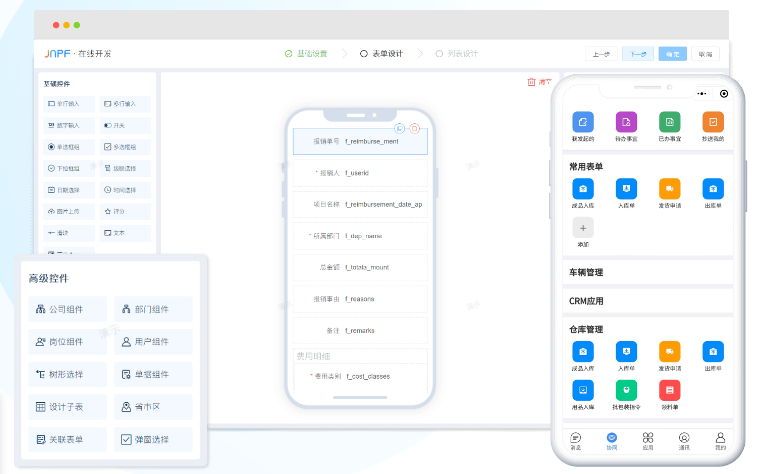This screenshot has height=474, width=757.
Task: Open 入库单 under 常用表单
Action: [x=626, y=193]
